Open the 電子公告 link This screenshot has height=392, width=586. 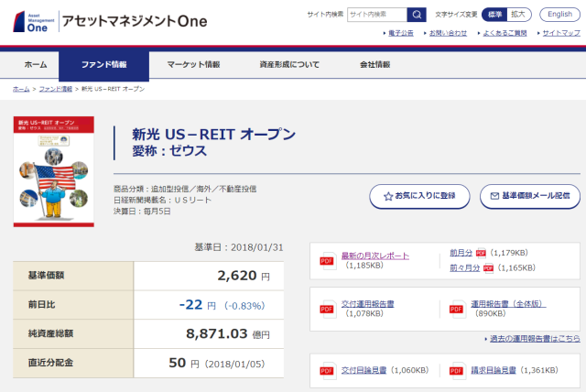401,33
